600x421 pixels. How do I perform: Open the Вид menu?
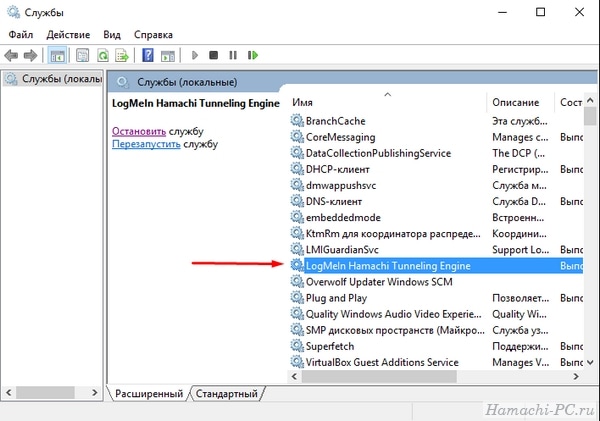click(112, 35)
